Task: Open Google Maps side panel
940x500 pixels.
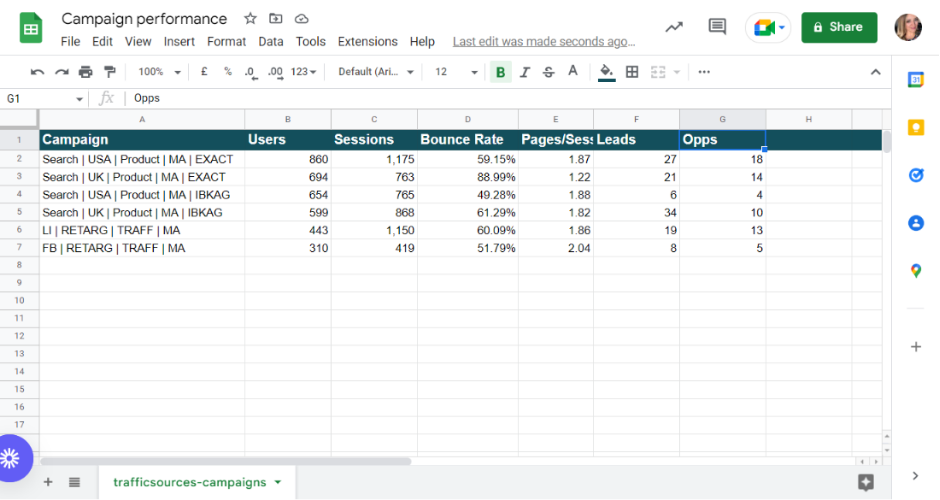Action: (x=916, y=271)
